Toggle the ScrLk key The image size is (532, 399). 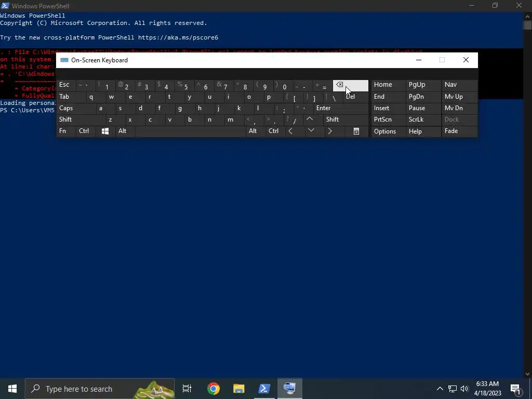(423, 119)
